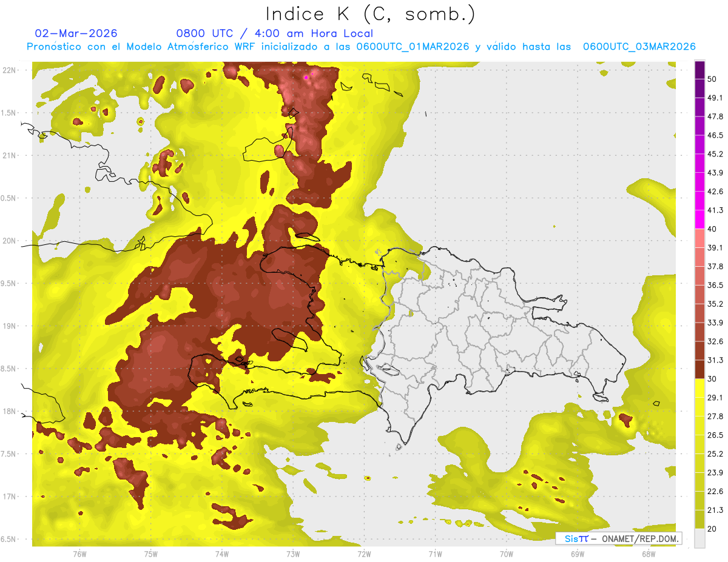Click the colorbar label "37.8"
Screen dimensions: 728x562
715,266
